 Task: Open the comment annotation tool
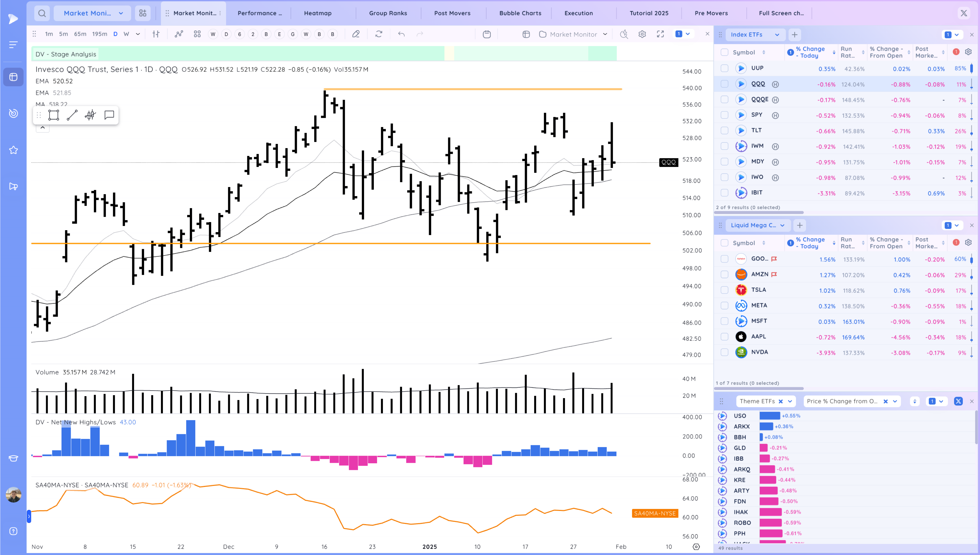pos(109,115)
